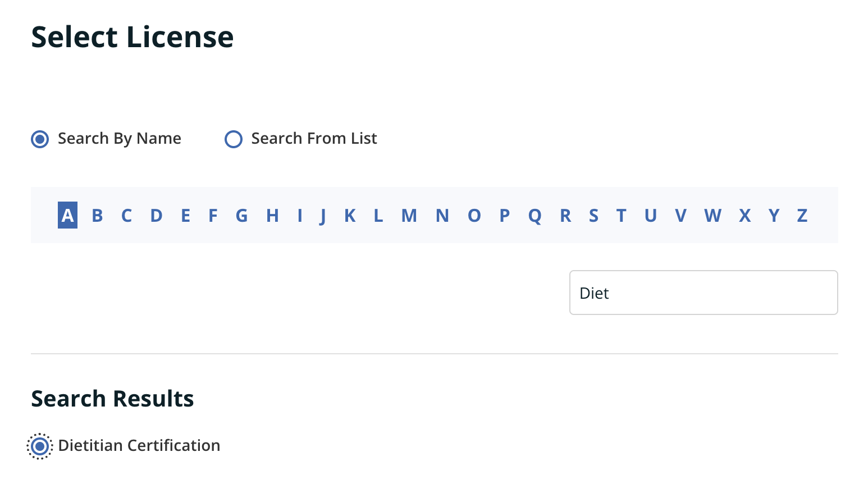Image resolution: width=868 pixels, height=493 pixels.
Task: Click letter P in the alphabet bar
Action: [x=504, y=216]
